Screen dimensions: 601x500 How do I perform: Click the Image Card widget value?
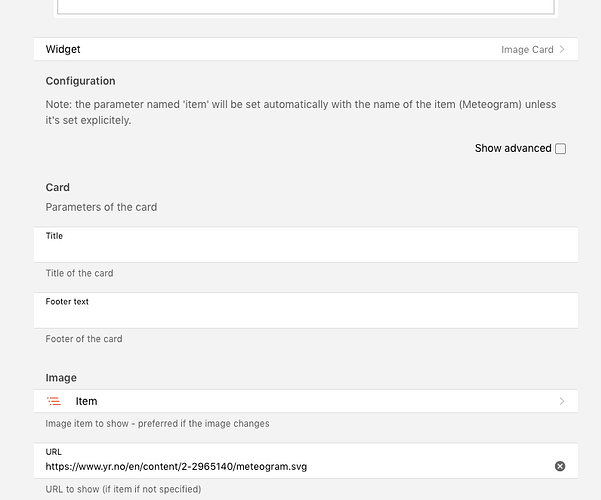click(527, 49)
